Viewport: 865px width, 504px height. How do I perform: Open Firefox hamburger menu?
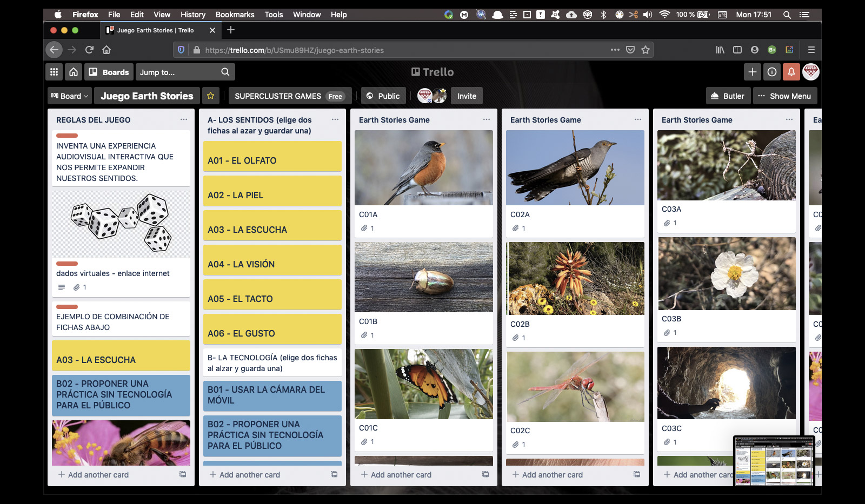click(x=811, y=50)
